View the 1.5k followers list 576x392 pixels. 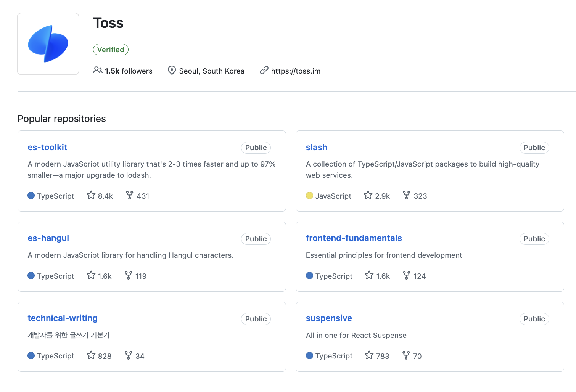[129, 71]
